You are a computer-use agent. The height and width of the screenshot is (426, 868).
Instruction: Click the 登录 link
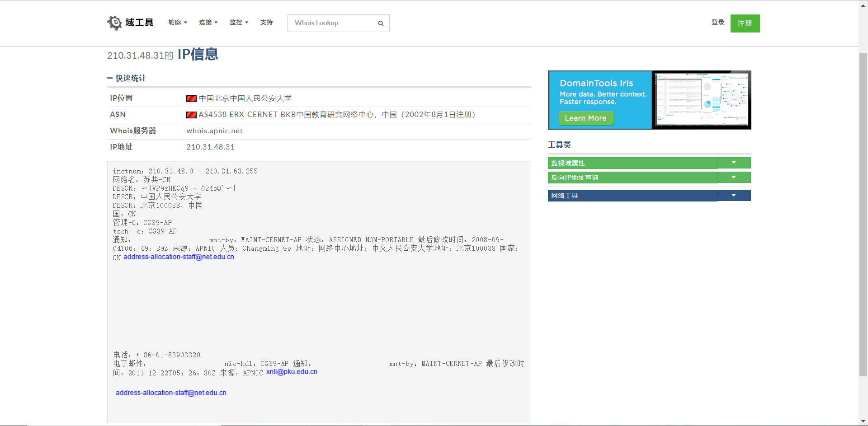[718, 22]
